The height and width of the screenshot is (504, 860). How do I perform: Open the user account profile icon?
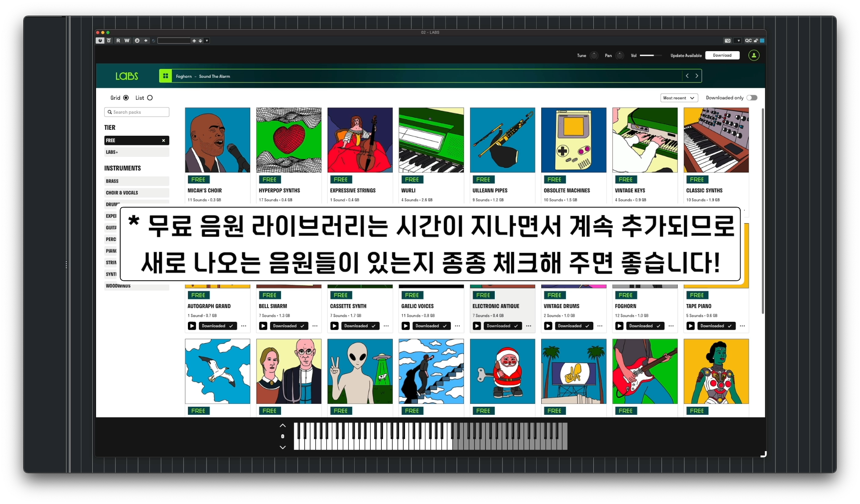(754, 55)
